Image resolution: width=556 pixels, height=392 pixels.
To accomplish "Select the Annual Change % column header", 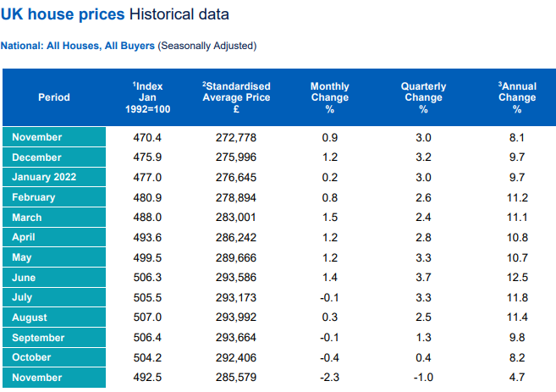I will click(x=516, y=97).
